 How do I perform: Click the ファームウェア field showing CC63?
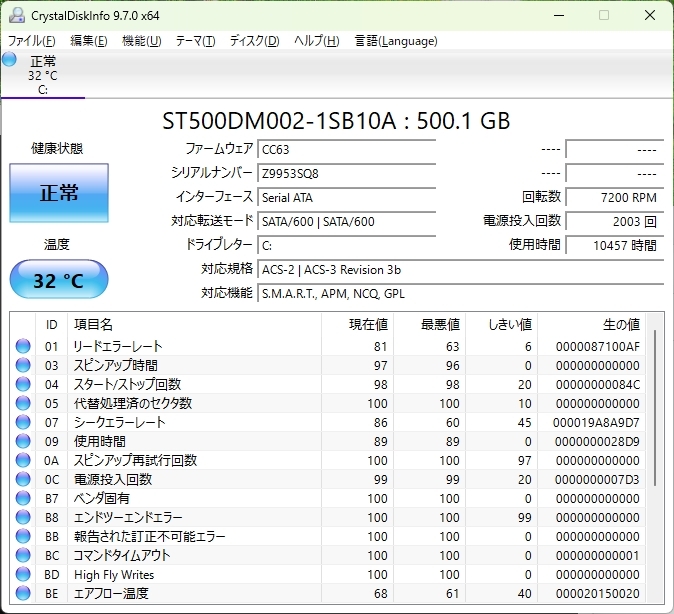(346, 149)
